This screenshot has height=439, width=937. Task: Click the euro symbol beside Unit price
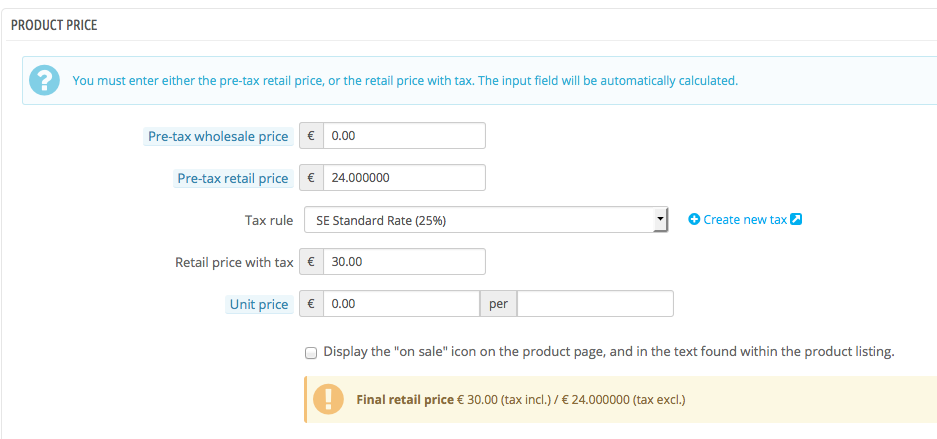311,304
